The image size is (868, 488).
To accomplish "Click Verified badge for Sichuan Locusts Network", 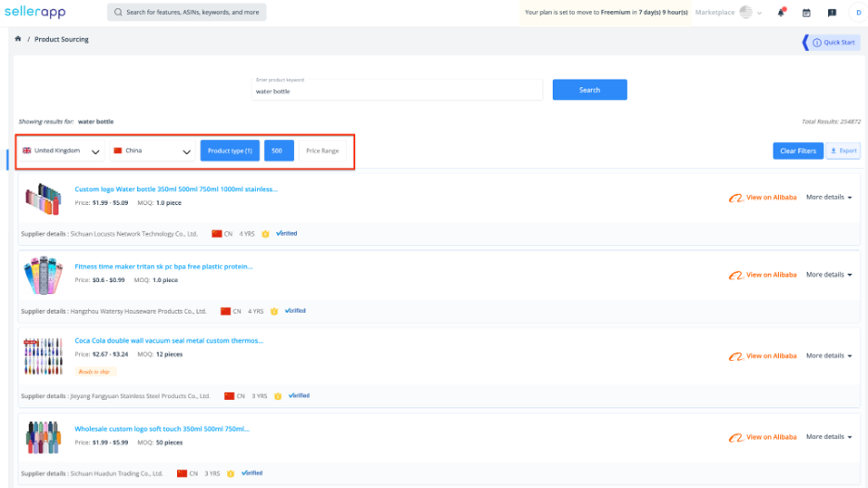I will [x=287, y=233].
